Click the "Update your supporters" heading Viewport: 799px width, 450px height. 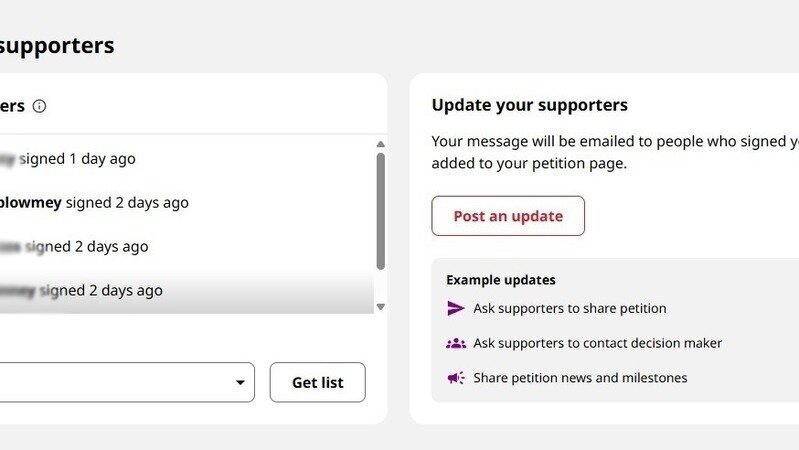coord(529,105)
